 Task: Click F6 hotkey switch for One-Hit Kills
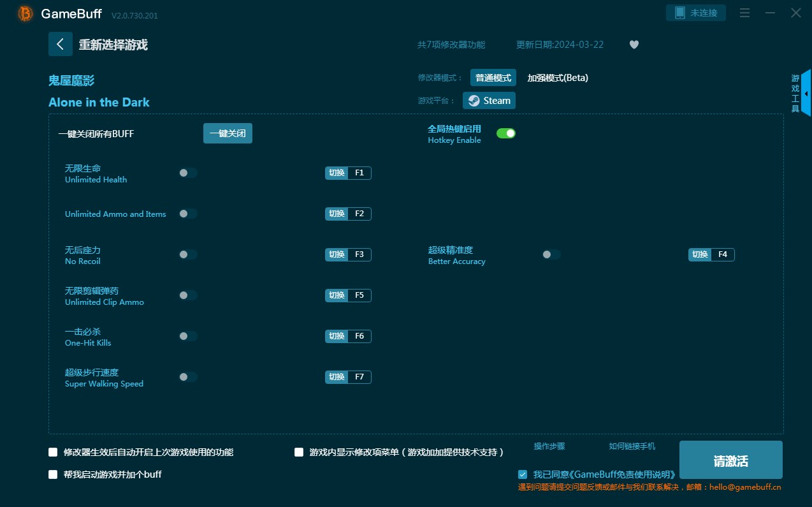pyautogui.click(x=348, y=336)
